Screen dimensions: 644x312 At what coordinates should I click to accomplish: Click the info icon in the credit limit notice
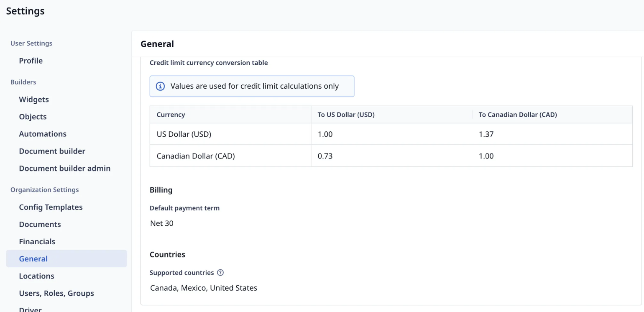coord(160,86)
